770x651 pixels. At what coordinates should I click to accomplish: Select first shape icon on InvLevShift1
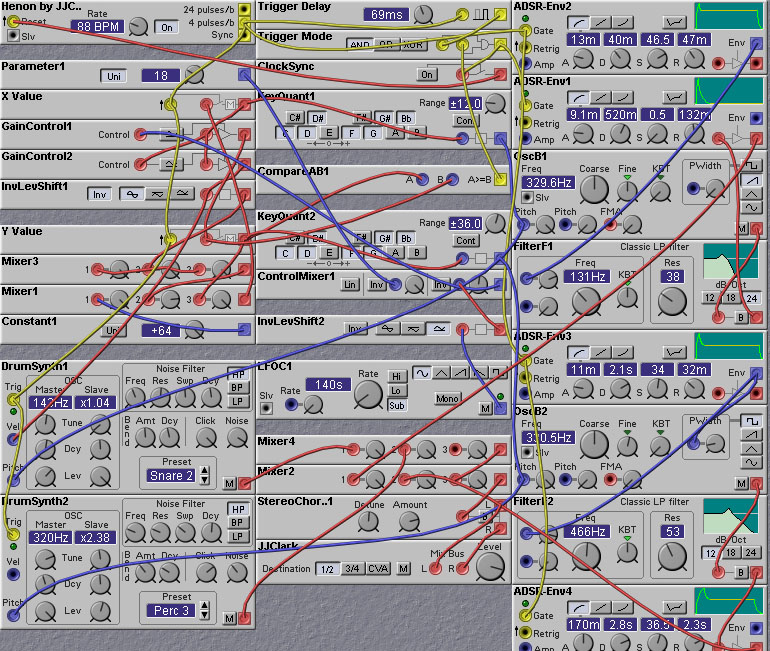(131, 194)
